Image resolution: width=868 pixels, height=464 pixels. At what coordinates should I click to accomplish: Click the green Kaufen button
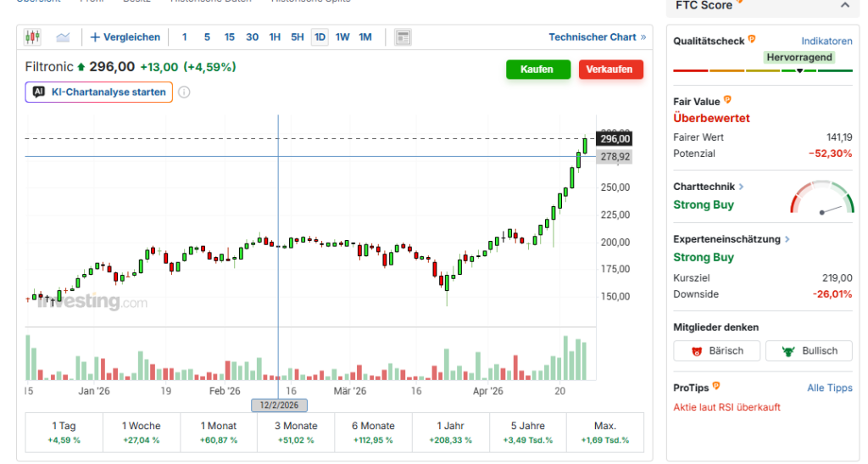pos(538,70)
